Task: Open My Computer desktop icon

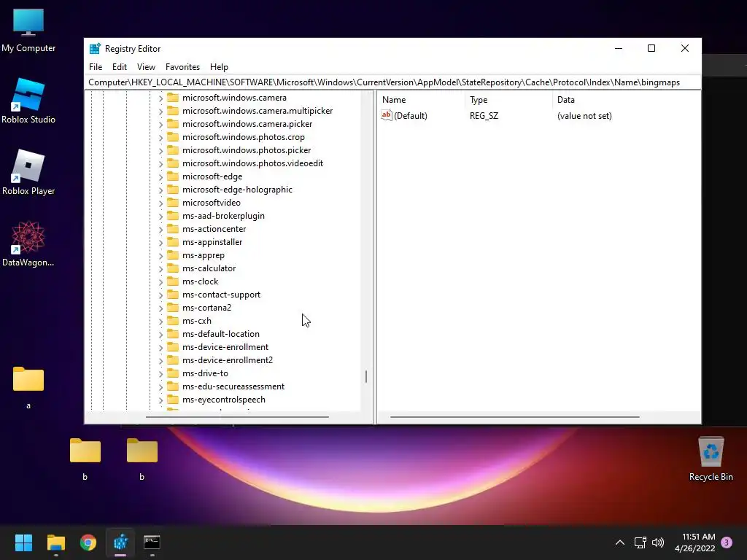Action: click(x=28, y=30)
